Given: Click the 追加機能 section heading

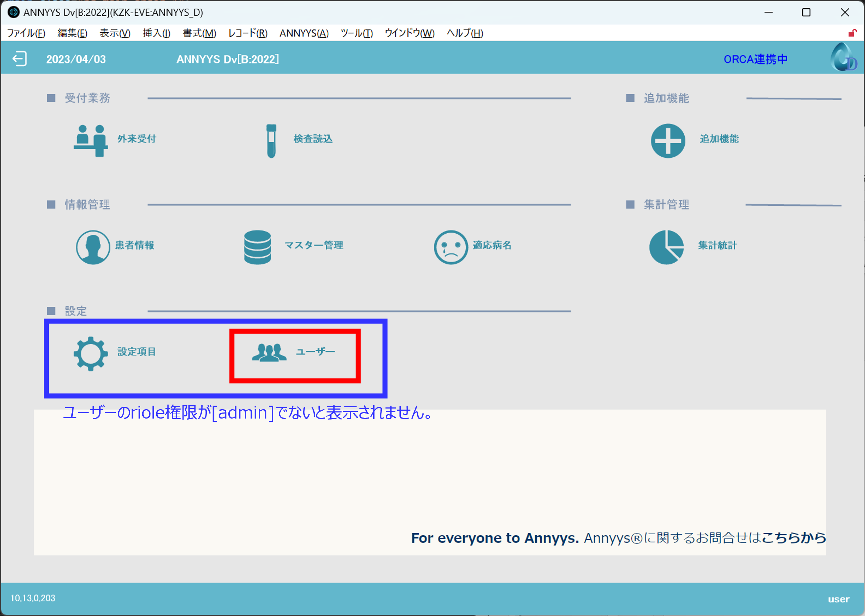Looking at the screenshot, I should (x=666, y=98).
